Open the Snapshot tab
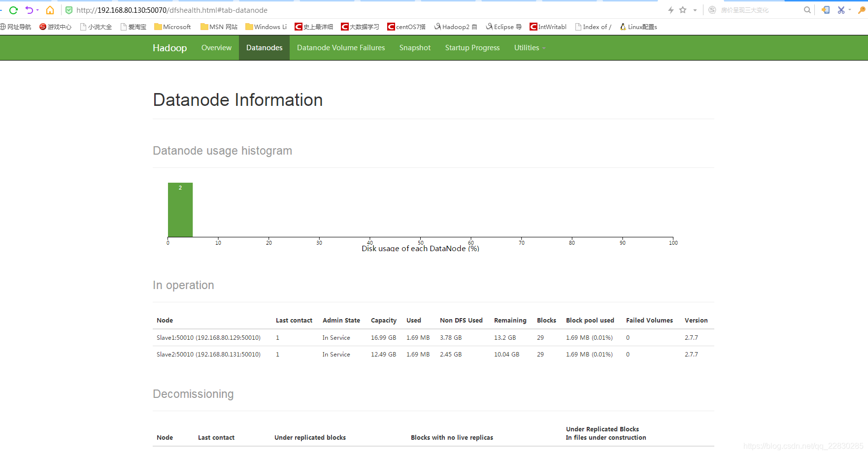868x455 pixels. pyautogui.click(x=415, y=48)
